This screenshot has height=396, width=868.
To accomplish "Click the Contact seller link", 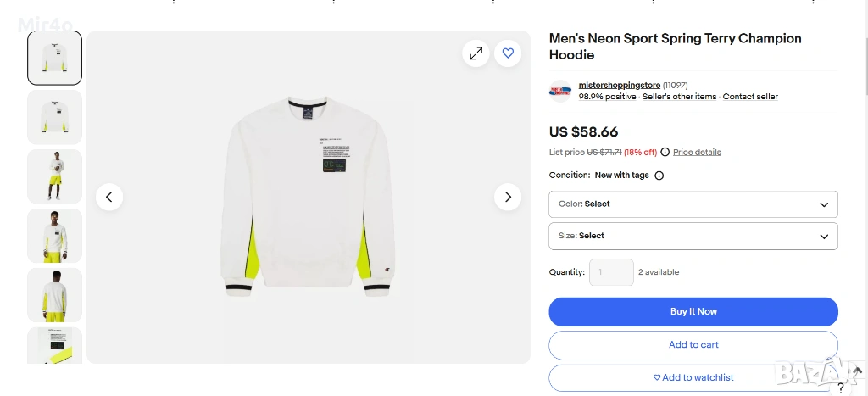I will coord(750,97).
